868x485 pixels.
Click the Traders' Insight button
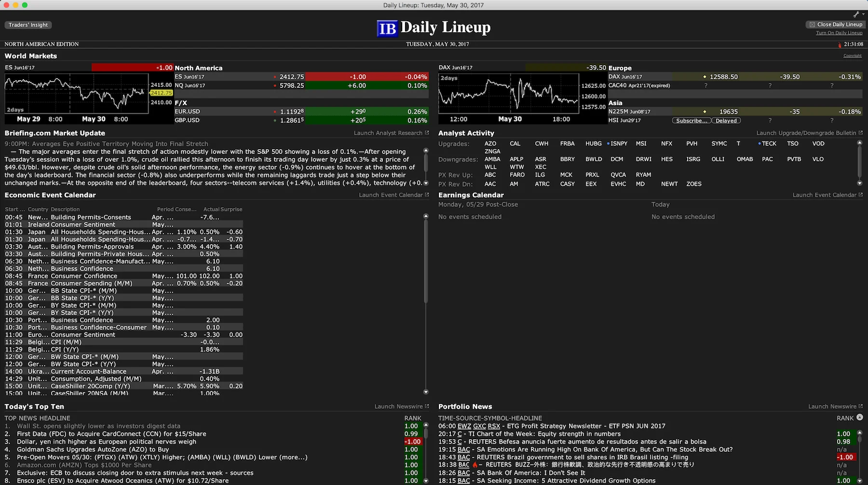pyautogui.click(x=28, y=25)
